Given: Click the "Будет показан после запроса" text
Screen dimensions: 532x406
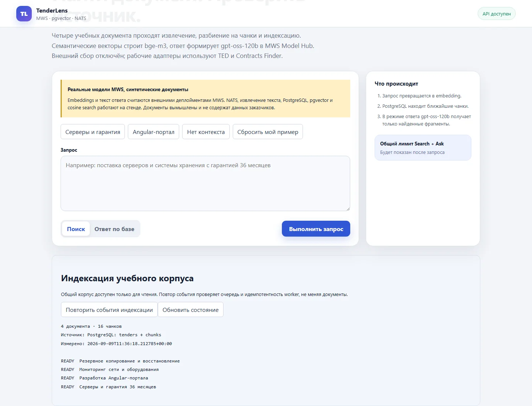Looking at the screenshot, I should click(x=412, y=152).
